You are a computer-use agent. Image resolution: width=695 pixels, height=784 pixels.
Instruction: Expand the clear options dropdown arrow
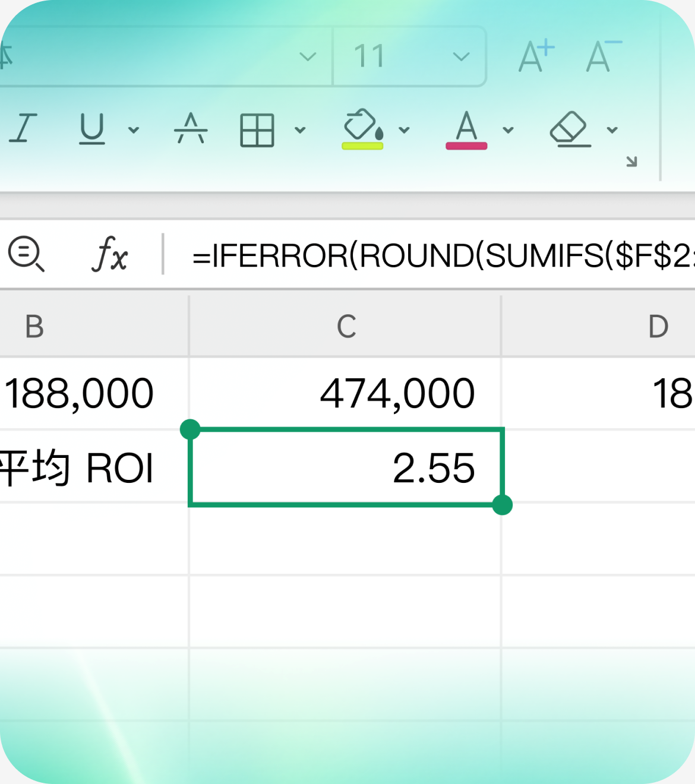coord(612,130)
